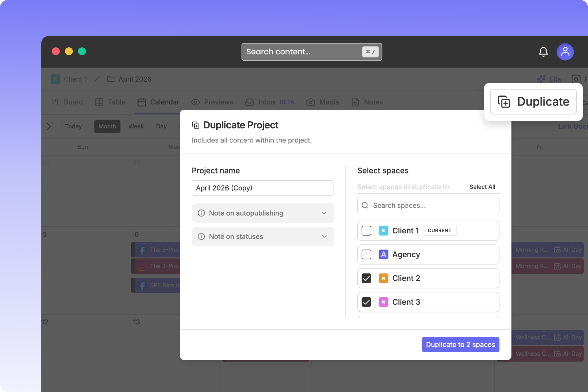Click the Duplicate to 2 spaces button

pyautogui.click(x=460, y=344)
